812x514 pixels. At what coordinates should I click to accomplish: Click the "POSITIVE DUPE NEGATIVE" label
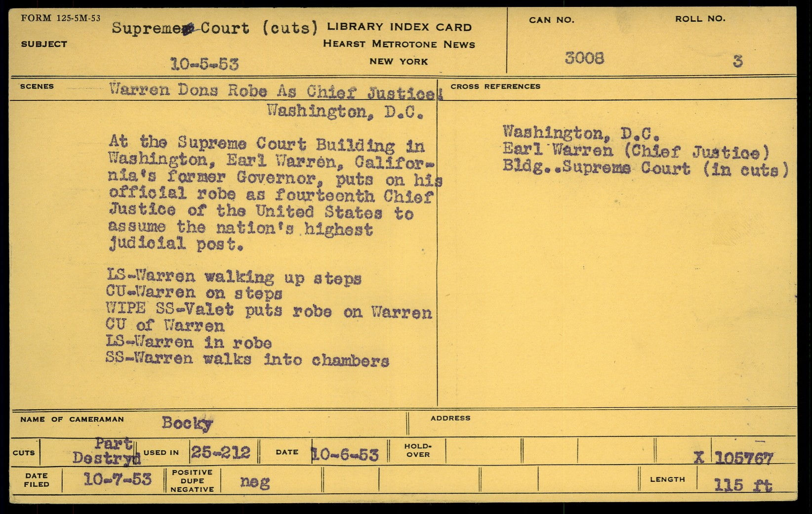[192, 481]
